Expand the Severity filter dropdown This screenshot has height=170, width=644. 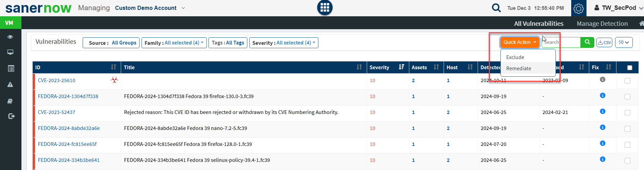284,43
